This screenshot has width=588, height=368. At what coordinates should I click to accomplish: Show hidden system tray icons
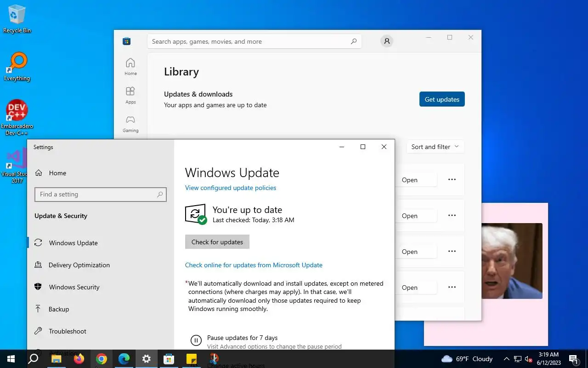(506, 359)
